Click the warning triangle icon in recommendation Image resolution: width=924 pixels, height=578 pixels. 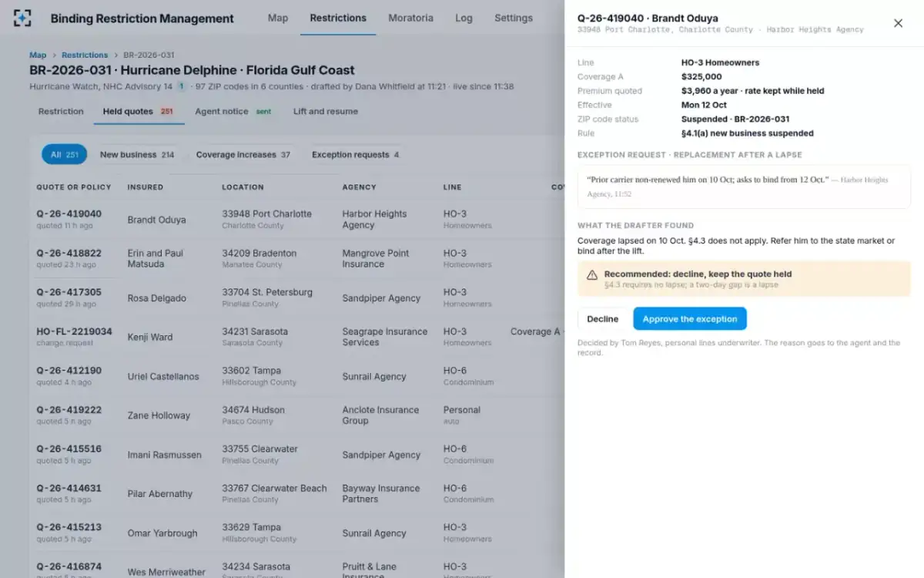tap(591, 274)
